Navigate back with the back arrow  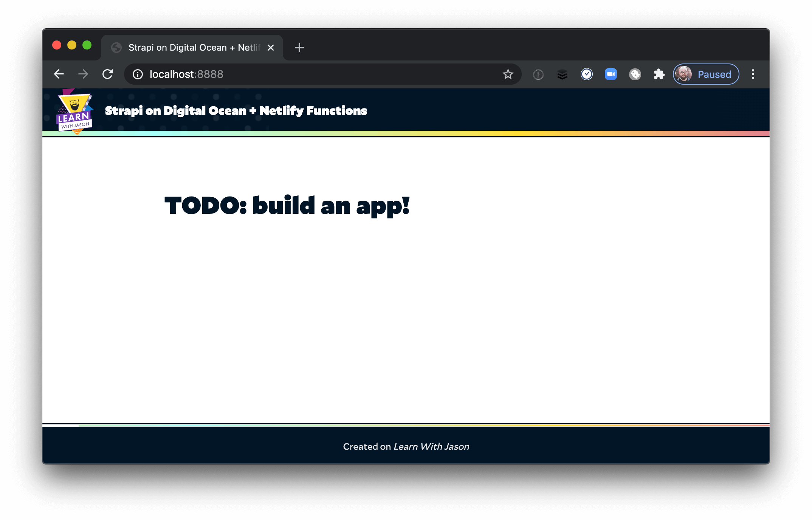click(59, 74)
